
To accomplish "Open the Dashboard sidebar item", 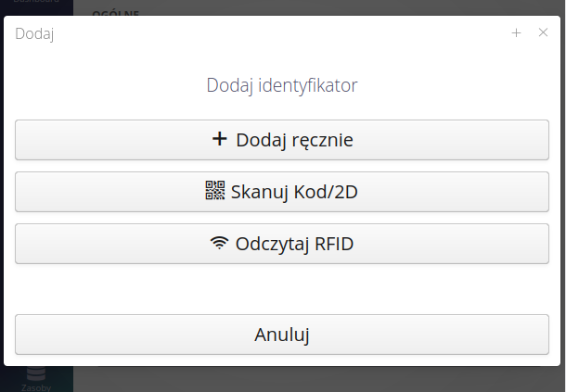I will click(x=36, y=4).
